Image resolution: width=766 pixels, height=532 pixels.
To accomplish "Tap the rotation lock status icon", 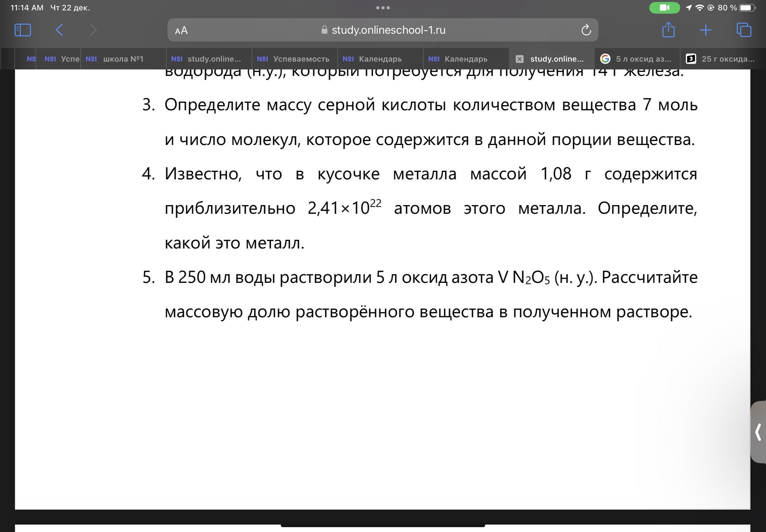I will pyautogui.click(x=710, y=8).
